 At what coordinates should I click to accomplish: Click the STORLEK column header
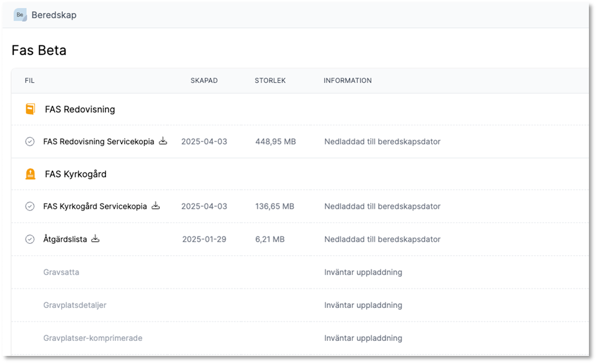(x=270, y=80)
